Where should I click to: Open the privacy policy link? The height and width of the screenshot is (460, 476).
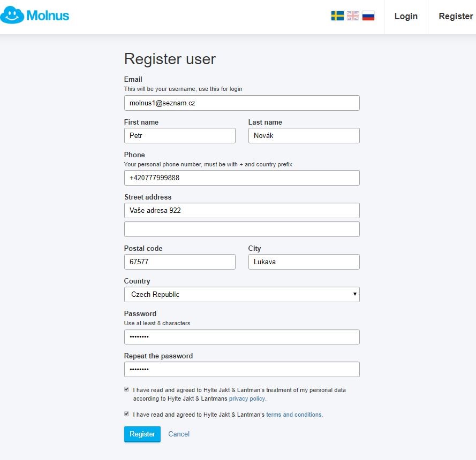247,398
